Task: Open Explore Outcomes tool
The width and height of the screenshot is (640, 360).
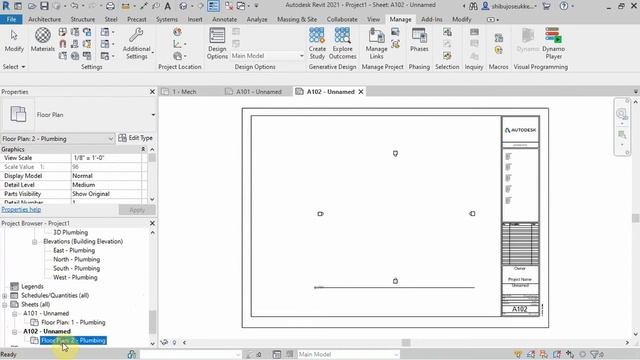Action: (x=342, y=43)
